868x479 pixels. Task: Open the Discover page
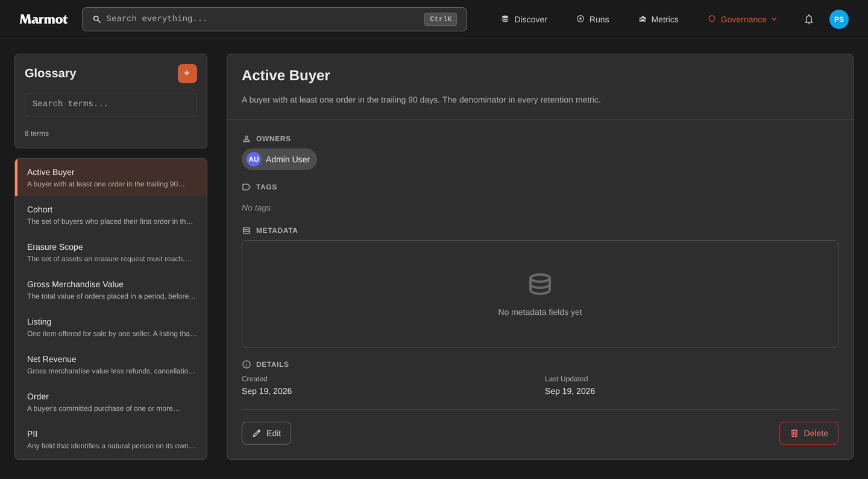[524, 19]
